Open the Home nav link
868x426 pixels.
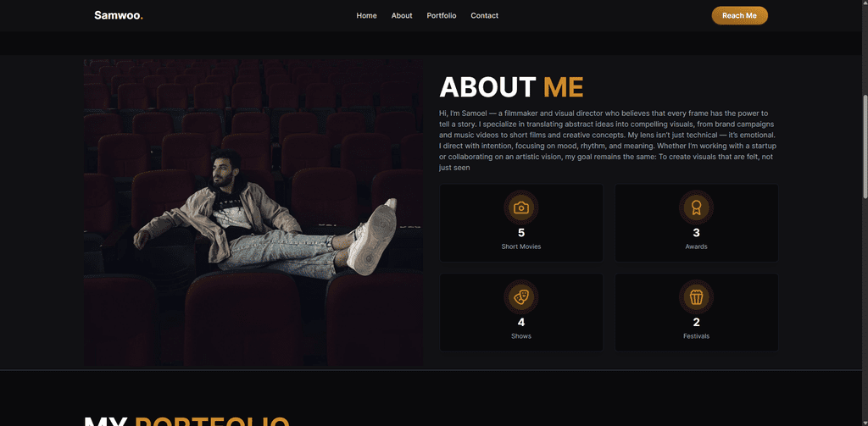coord(366,15)
